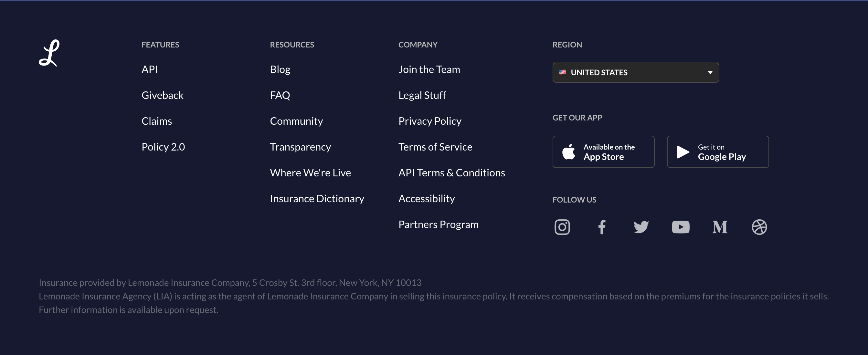Click the US flag in region selector
Screen dimensions: 868x355
pos(562,72)
